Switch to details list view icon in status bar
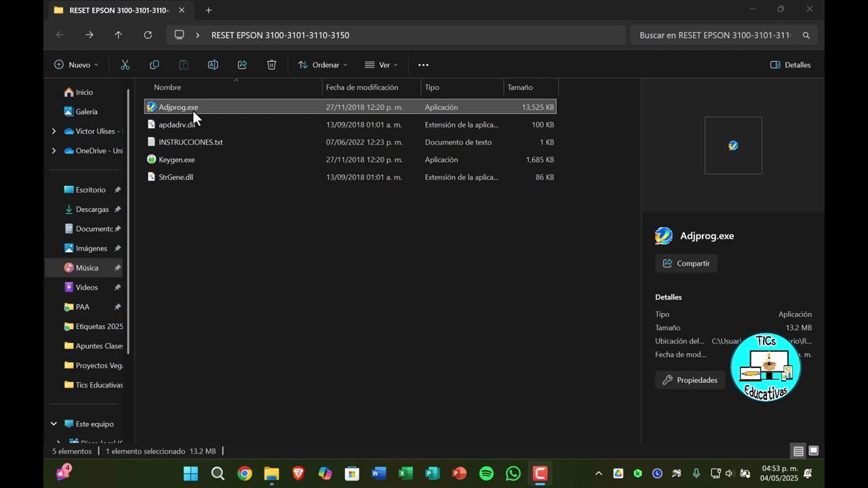 coord(798,451)
